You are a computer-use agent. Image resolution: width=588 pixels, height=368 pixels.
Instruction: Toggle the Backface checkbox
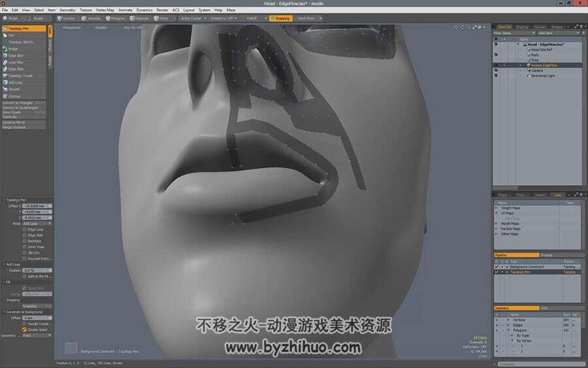pos(24,241)
